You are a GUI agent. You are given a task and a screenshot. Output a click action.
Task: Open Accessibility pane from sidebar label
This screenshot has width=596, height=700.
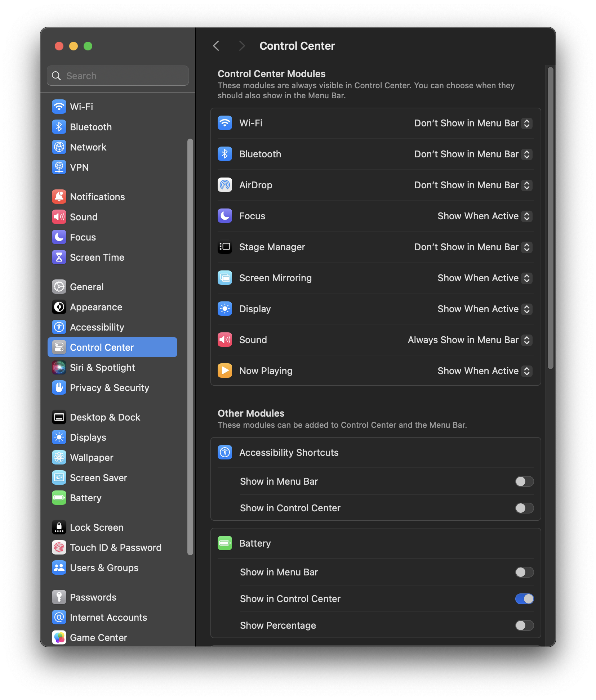click(x=97, y=327)
